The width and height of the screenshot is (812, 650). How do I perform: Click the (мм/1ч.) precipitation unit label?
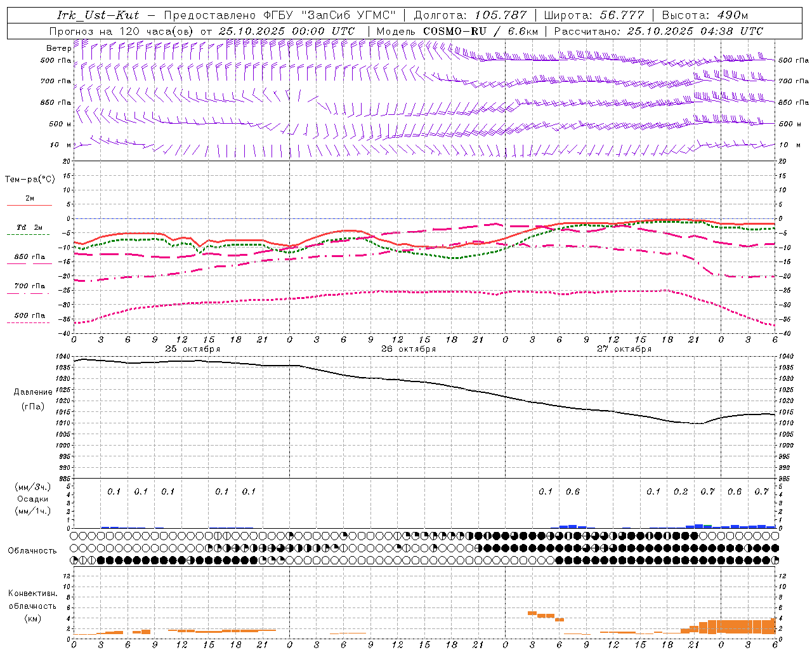(33, 511)
